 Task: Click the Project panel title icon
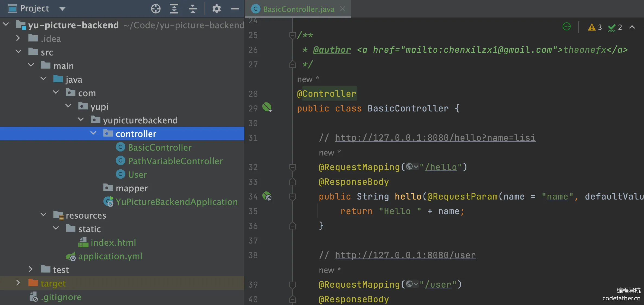(x=12, y=9)
